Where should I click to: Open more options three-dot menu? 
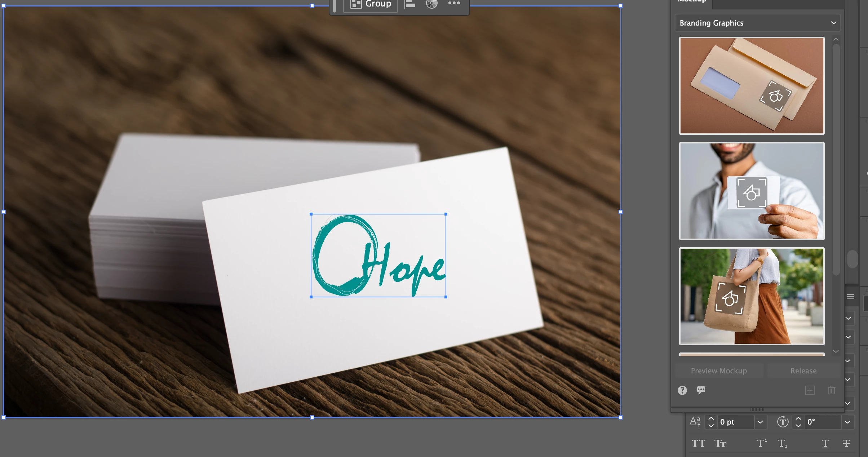coord(454,4)
